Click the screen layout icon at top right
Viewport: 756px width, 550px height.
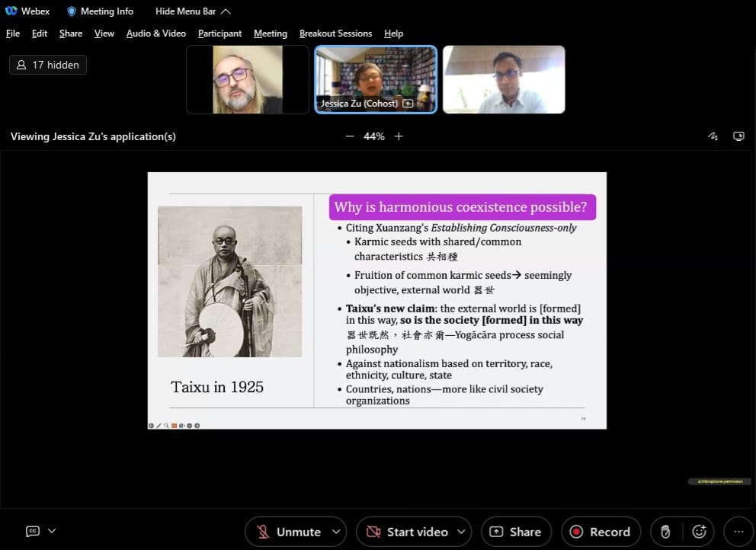(x=738, y=136)
